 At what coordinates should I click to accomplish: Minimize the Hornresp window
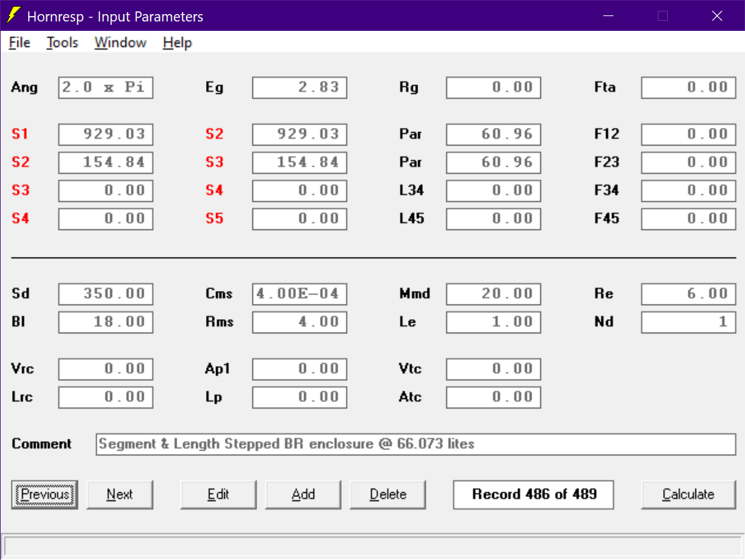click(608, 15)
